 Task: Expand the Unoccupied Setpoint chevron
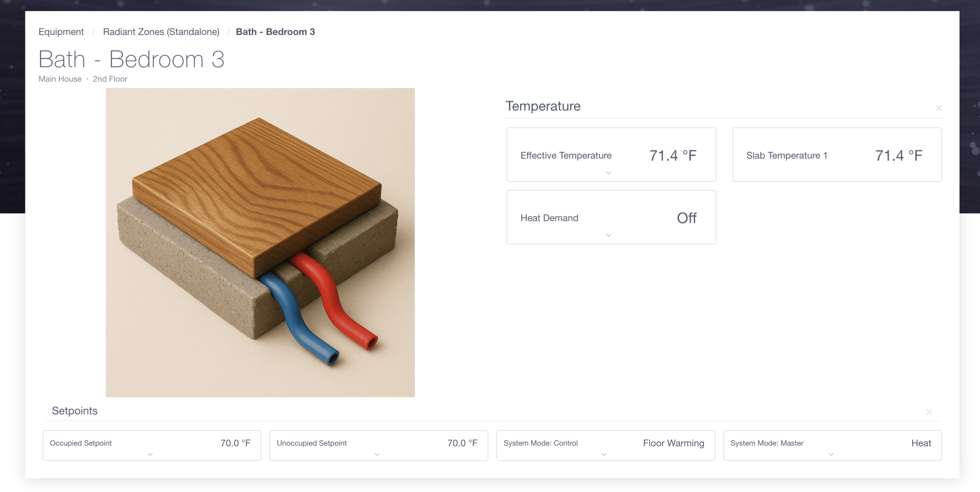pyautogui.click(x=377, y=454)
